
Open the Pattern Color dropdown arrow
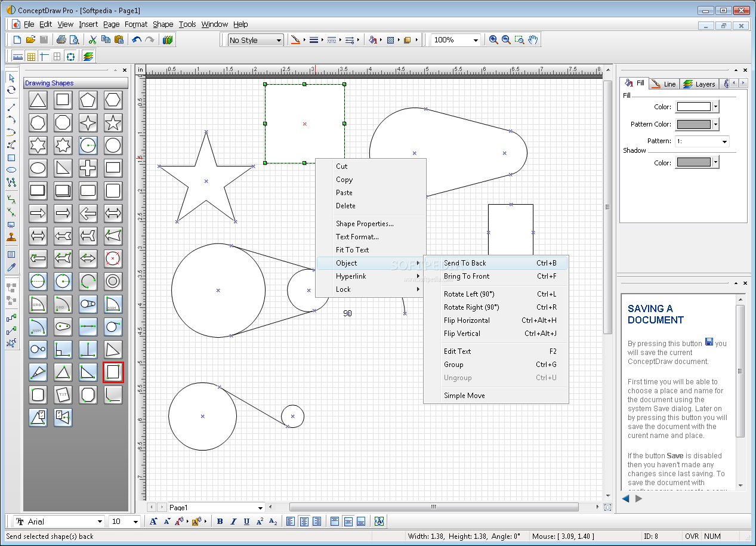tap(716, 124)
